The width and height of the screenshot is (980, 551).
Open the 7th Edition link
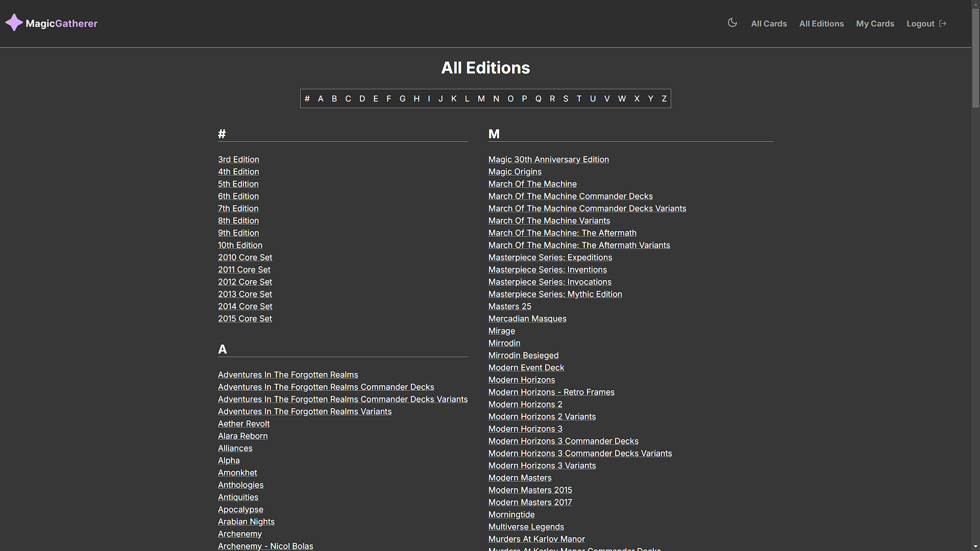click(238, 209)
